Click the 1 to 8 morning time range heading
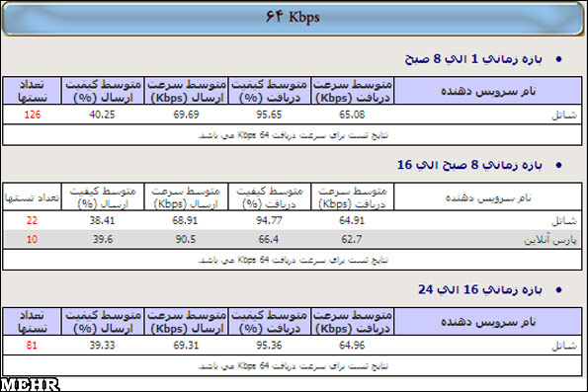The height and width of the screenshot is (392, 588). [473, 59]
